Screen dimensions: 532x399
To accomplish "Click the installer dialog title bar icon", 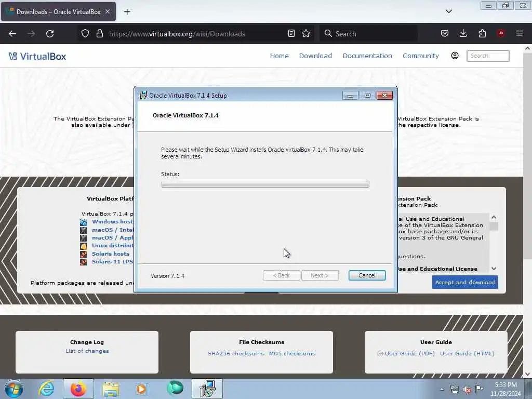I will click(x=143, y=96).
